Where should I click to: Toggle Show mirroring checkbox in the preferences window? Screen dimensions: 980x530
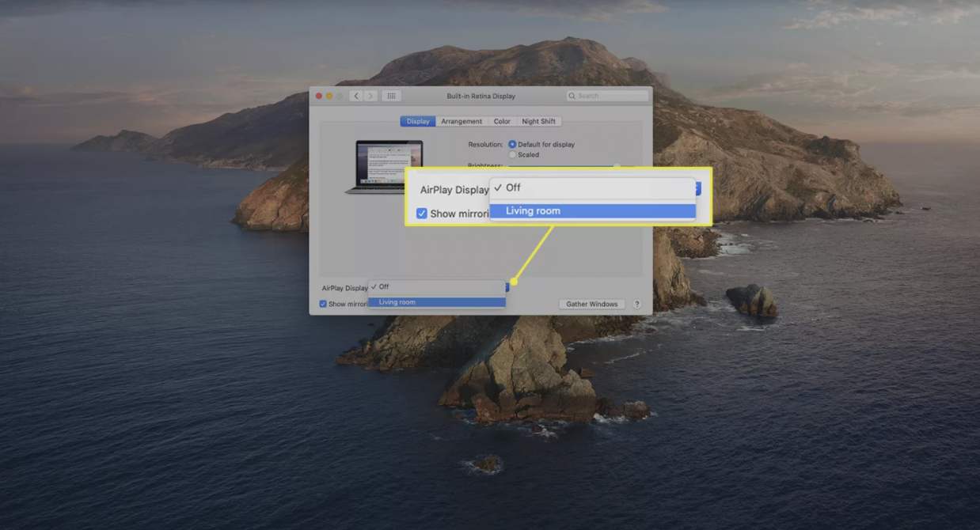pos(323,304)
